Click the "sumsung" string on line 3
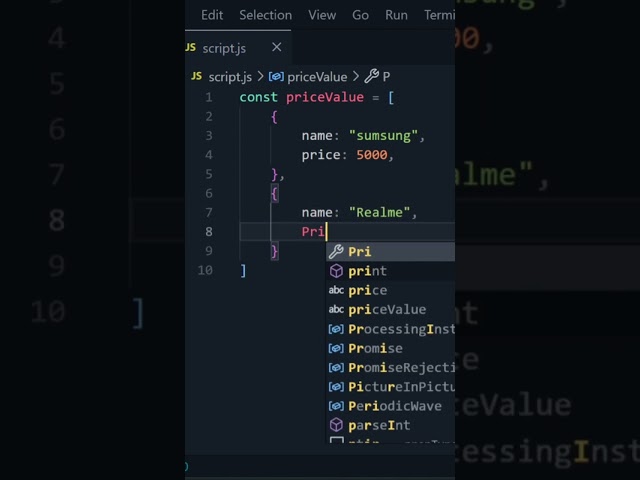This screenshot has width=640, height=480. [383, 136]
